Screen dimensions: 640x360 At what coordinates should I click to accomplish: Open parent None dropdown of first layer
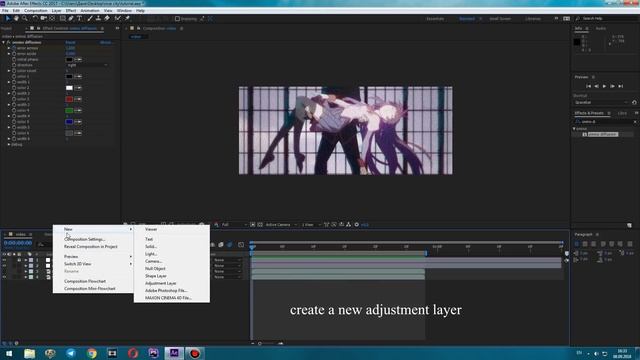point(227,260)
